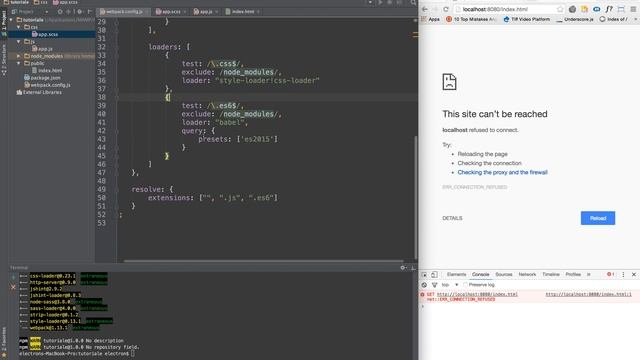Screen dimensions: 640x360
Task: Close terminal session with the red X
Action: [x=13, y=287]
